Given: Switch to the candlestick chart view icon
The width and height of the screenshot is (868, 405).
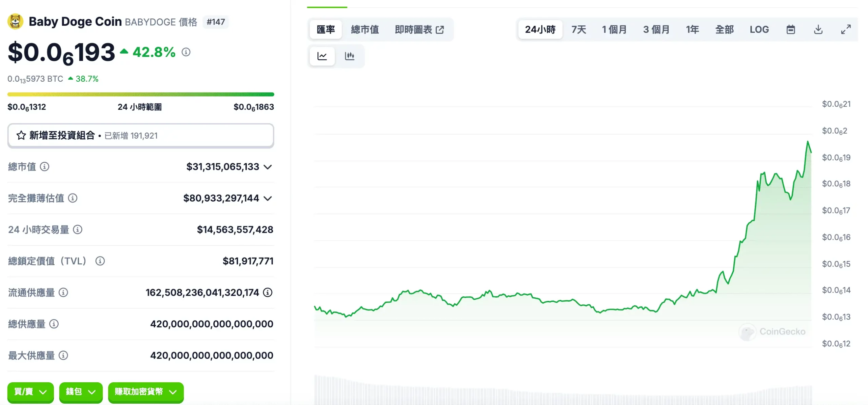Looking at the screenshot, I should [349, 56].
